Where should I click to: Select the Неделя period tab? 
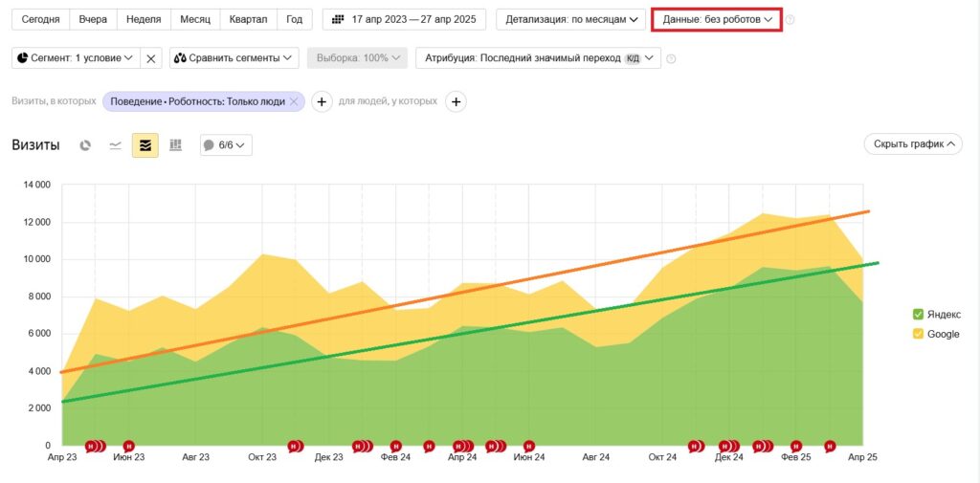144,19
